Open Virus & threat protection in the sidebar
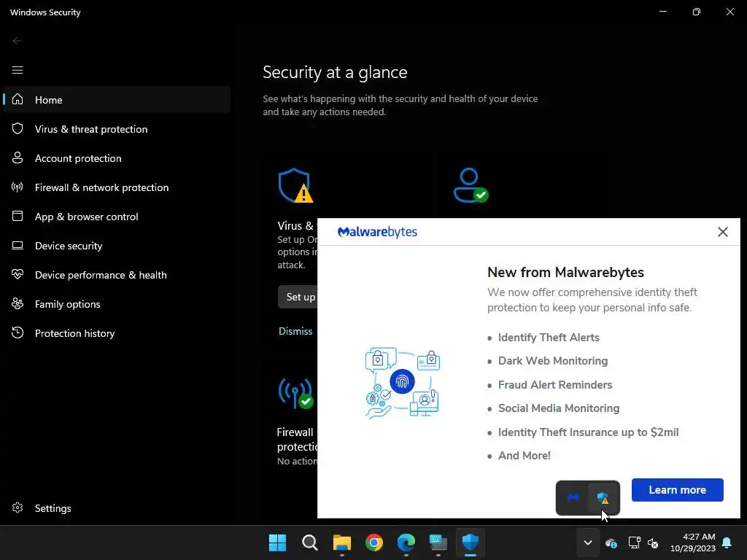Screen dimensions: 747x560 (117, 129)
